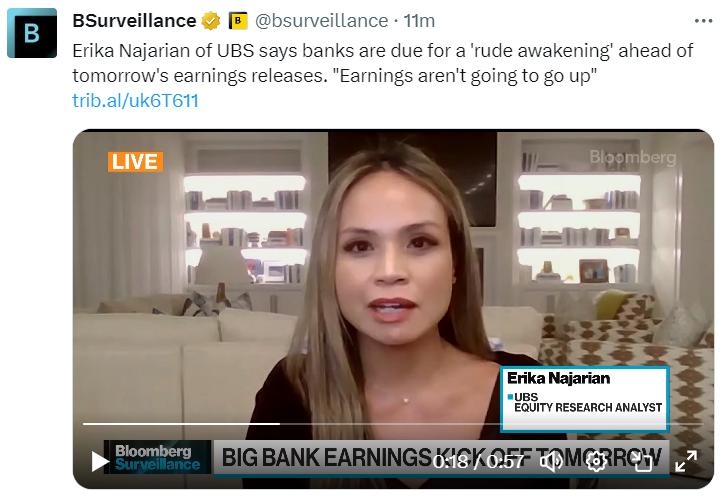Expand video to fullscreen
The width and height of the screenshot is (727, 498).
686,461
